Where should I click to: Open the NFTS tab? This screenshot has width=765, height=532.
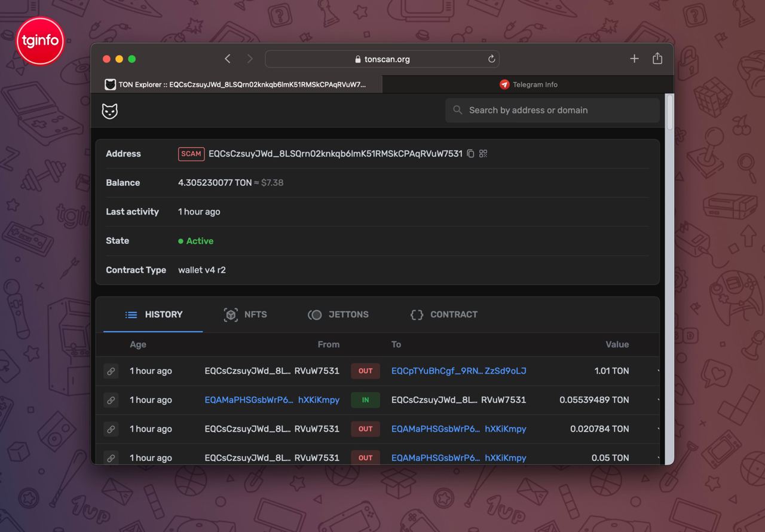(x=245, y=314)
